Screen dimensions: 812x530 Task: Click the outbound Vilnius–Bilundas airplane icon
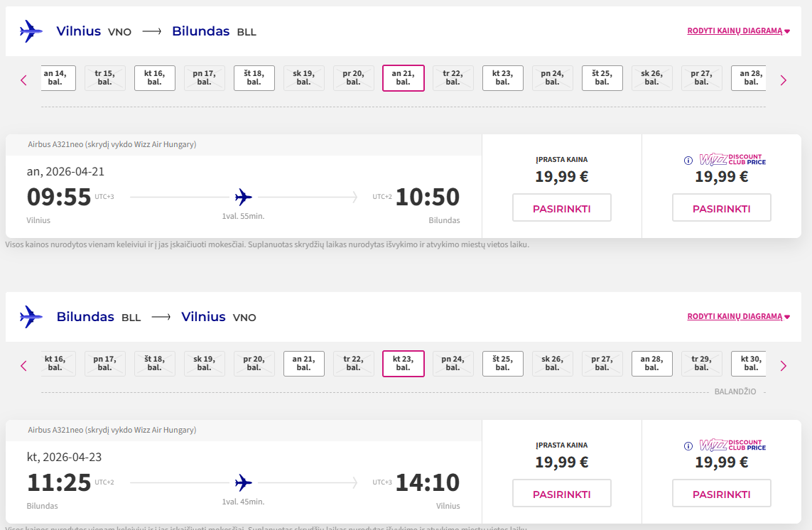coord(31,31)
